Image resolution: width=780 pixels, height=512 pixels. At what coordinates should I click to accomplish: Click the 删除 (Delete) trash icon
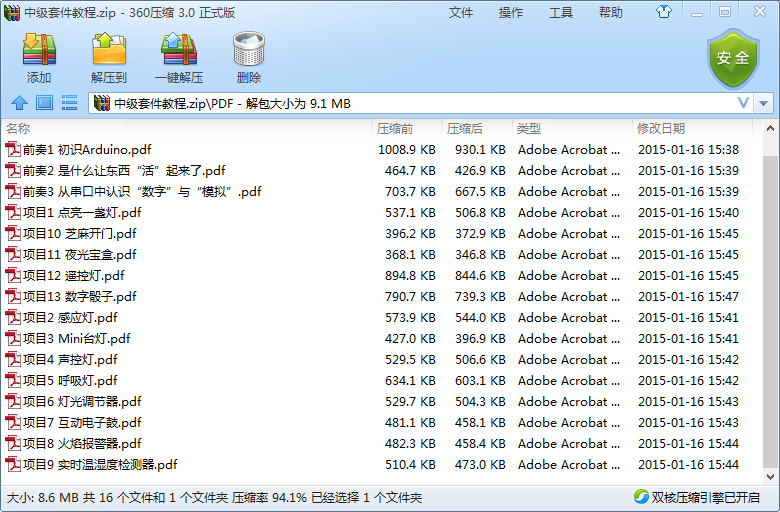tap(249, 49)
